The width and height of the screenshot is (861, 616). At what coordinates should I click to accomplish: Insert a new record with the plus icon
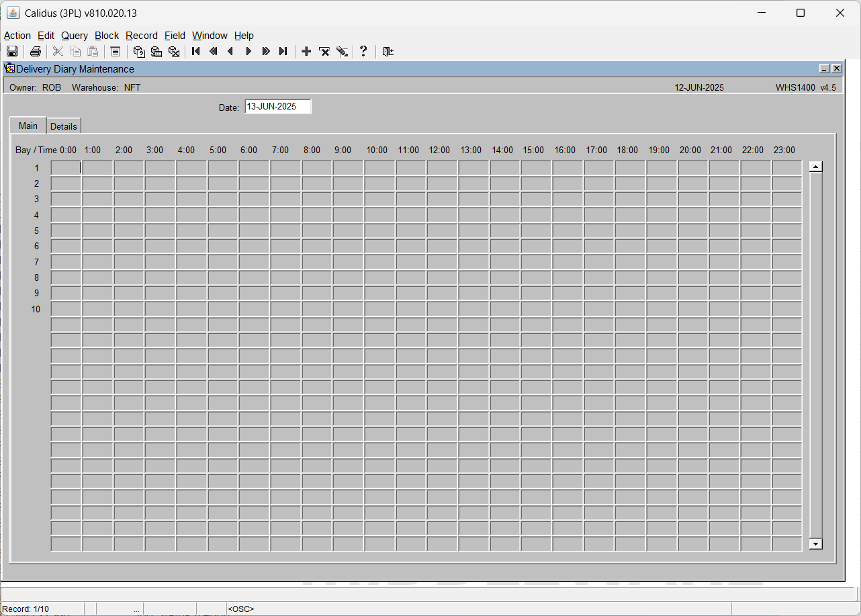306,52
